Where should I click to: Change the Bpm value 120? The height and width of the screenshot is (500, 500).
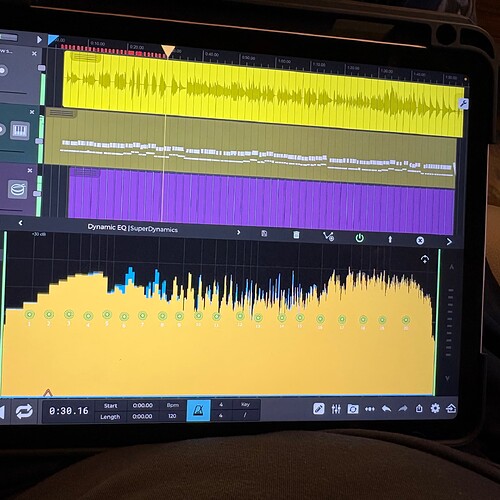(172, 416)
